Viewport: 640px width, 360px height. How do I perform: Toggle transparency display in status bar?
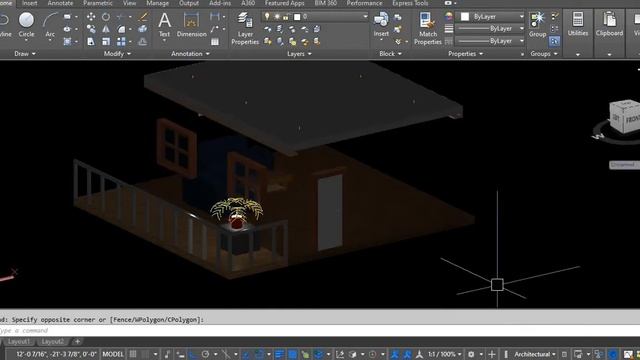(293, 354)
